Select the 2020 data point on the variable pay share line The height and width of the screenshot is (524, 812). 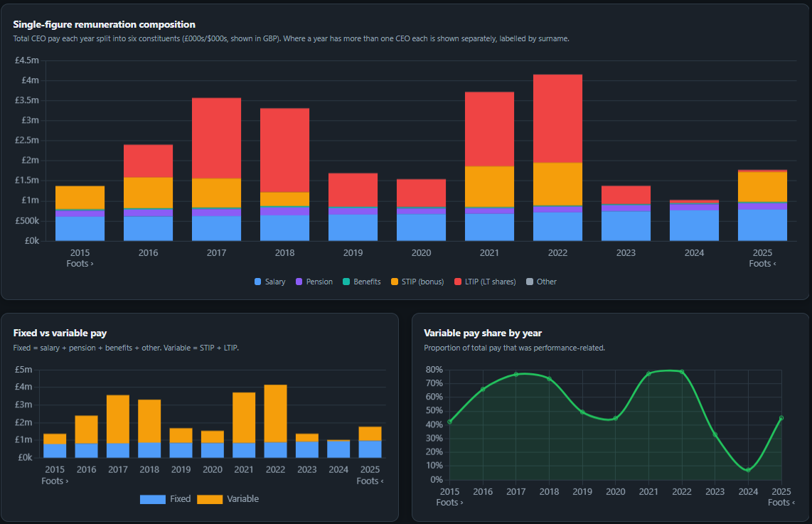tap(616, 418)
